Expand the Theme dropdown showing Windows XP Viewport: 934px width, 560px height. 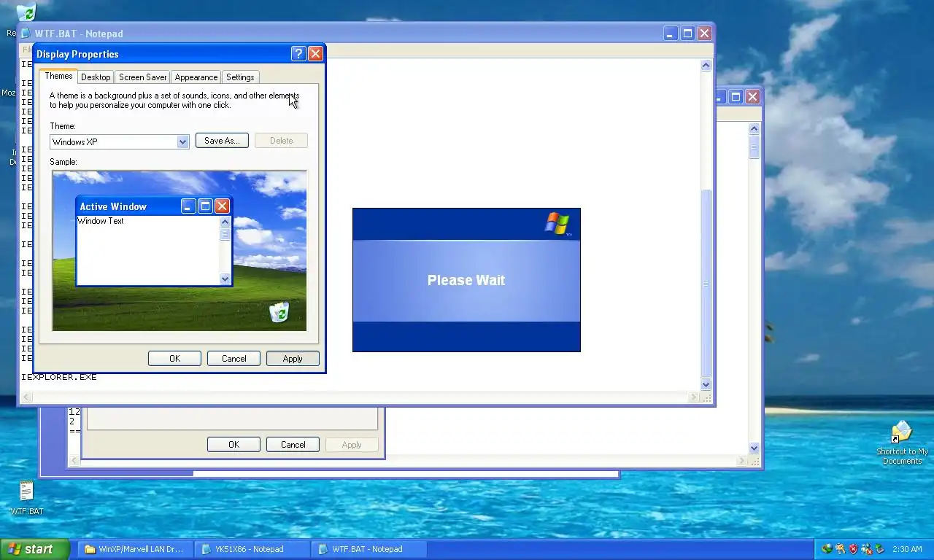tap(183, 142)
